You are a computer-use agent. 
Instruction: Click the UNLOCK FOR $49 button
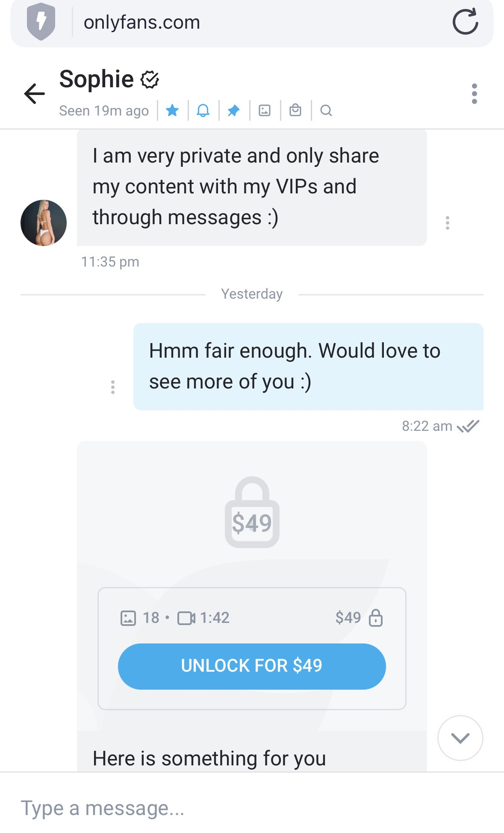point(252,666)
